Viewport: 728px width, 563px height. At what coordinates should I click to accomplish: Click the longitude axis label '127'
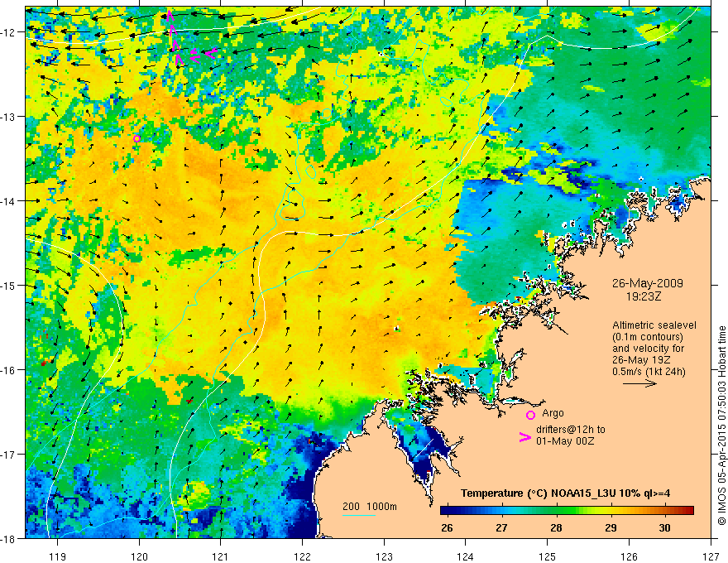point(711,556)
